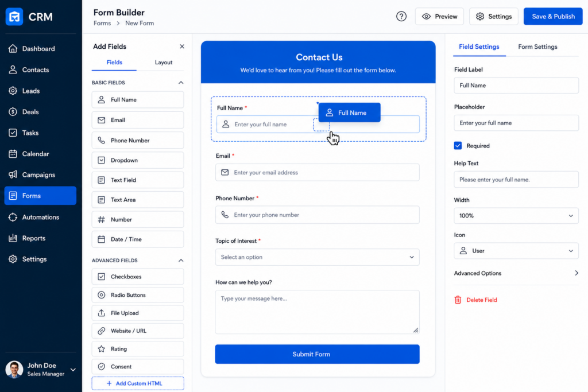
Task: Select the Date / Time field in the palette
Action: coord(138,239)
